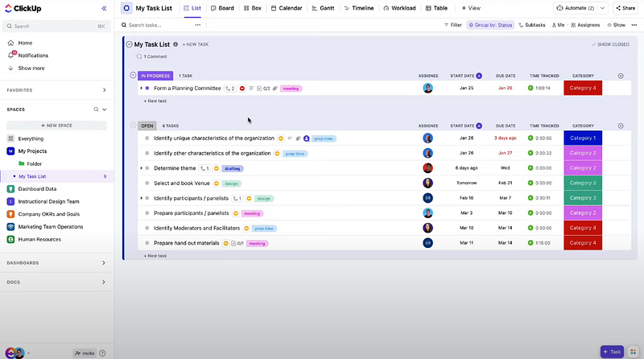Open the quick actions grid icon
The width and height of the screenshot is (644, 359).
pyautogui.click(x=633, y=352)
